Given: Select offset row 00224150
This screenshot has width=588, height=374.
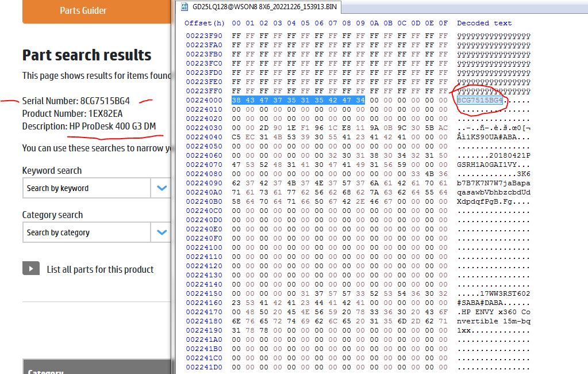Looking at the screenshot, I should coord(204,293).
